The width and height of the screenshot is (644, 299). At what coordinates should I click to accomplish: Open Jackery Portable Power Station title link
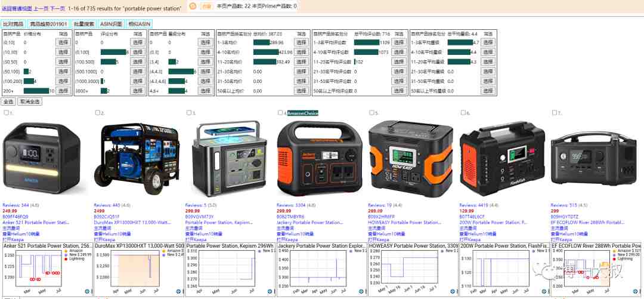click(x=309, y=223)
